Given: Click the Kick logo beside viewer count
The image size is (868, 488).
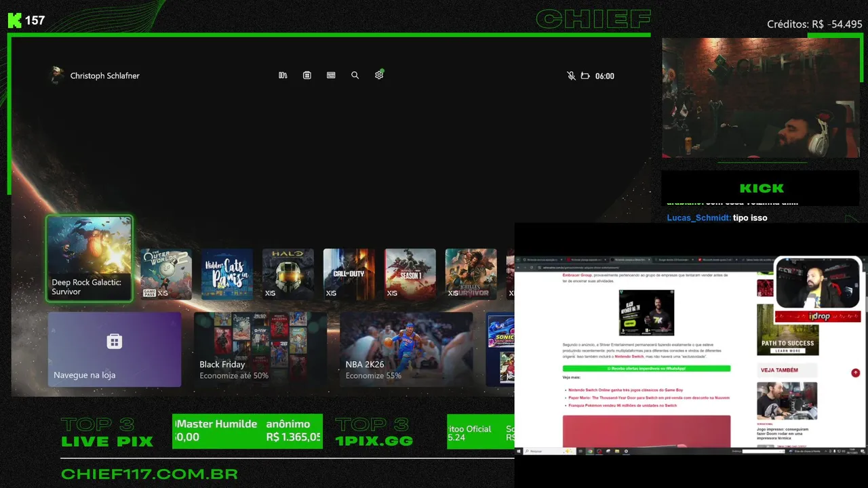Looking at the screenshot, I should click(14, 20).
